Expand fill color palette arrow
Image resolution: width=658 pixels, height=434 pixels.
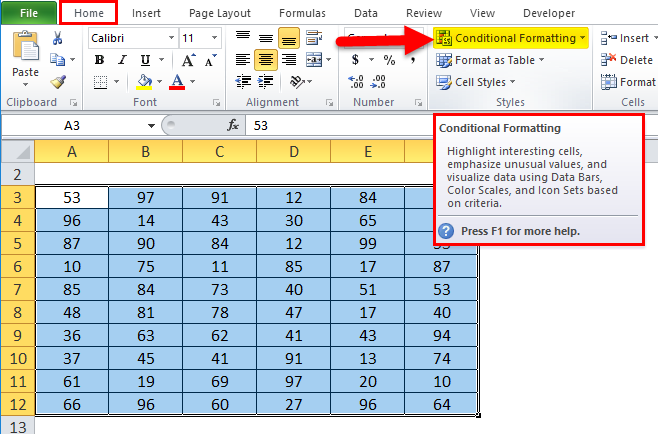coord(159,82)
